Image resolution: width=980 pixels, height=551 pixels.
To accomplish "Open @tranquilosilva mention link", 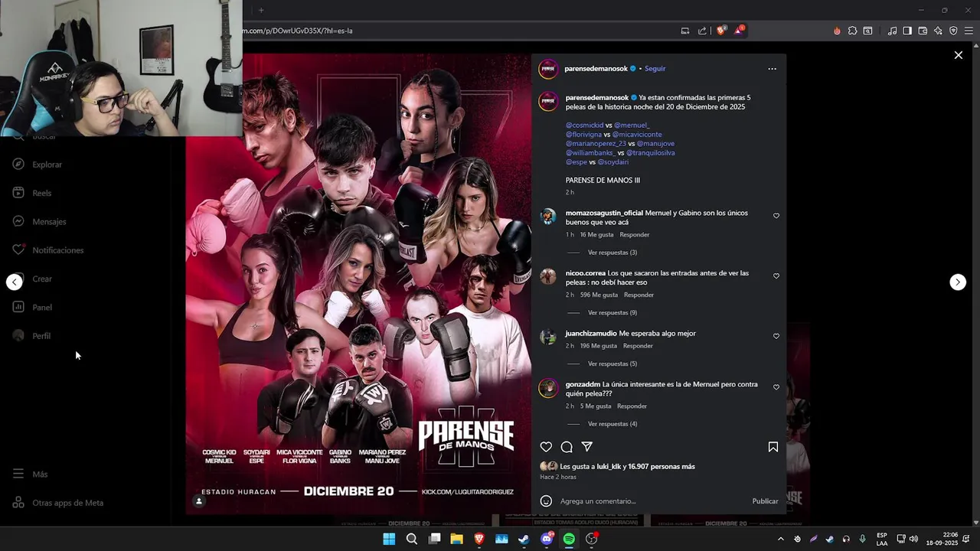I will 651,153.
